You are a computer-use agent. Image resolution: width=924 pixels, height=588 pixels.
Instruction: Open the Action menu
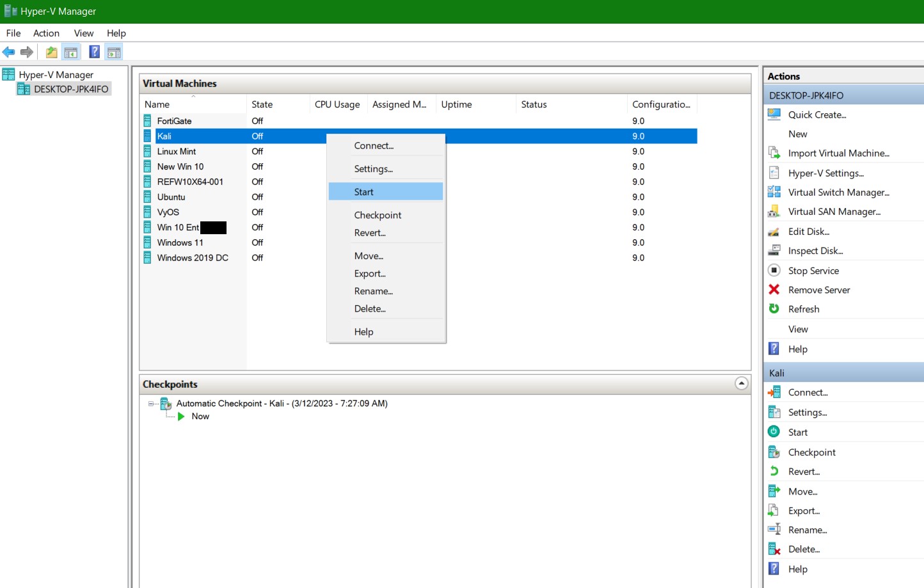click(46, 33)
